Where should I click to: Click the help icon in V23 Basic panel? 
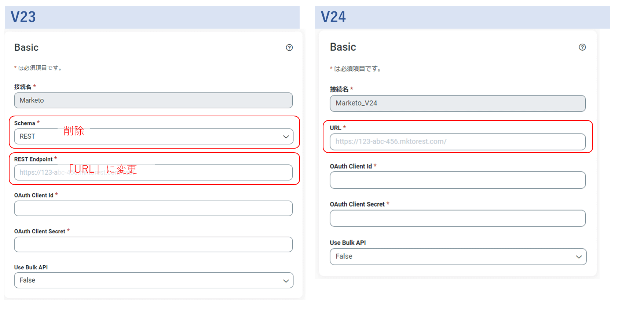click(x=289, y=47)
